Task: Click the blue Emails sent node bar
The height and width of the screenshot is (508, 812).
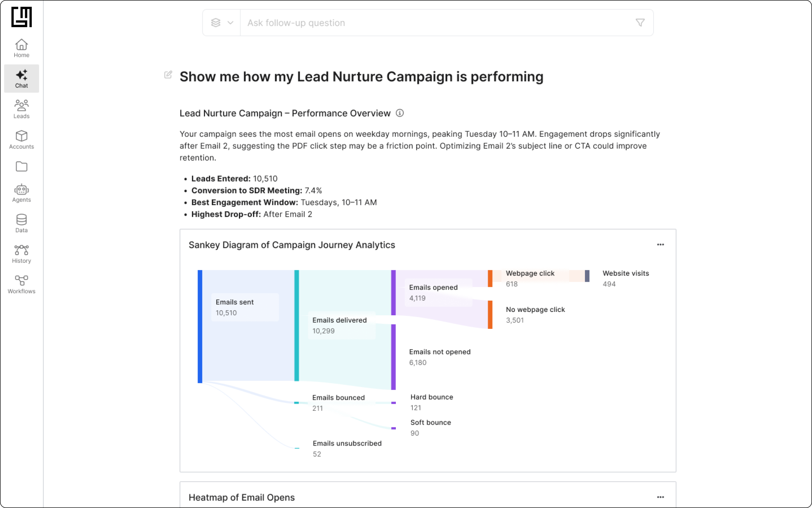Action: tap(200, 326)
